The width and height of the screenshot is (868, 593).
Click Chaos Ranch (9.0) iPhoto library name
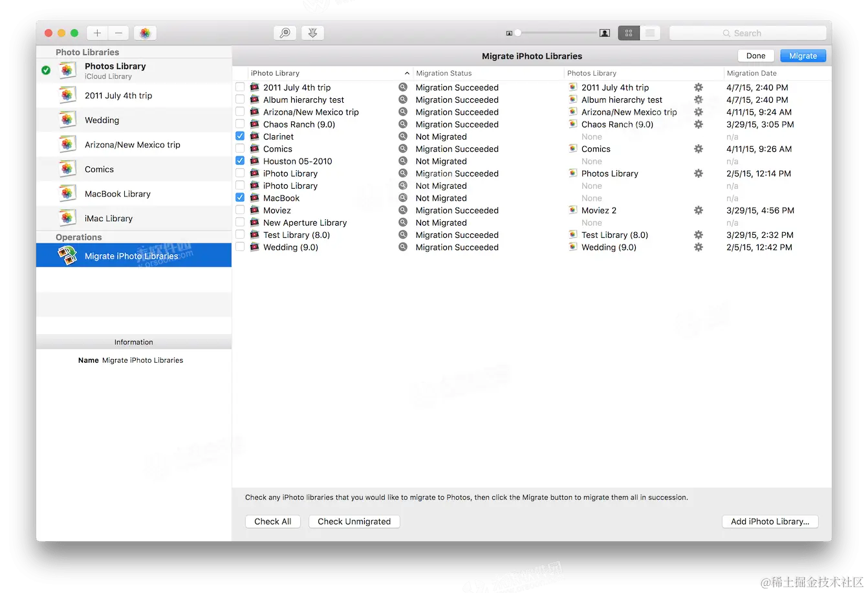(x=299, y=124)
